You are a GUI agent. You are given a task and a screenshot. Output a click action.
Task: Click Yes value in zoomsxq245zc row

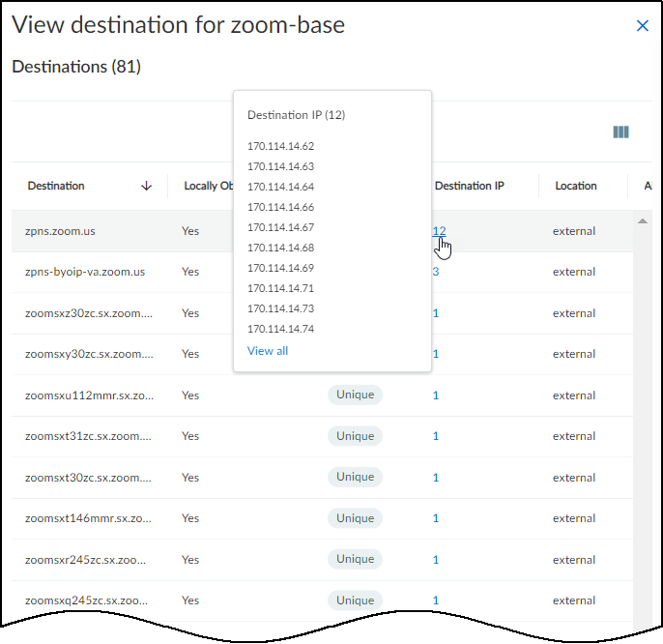(x=190, y=600)
